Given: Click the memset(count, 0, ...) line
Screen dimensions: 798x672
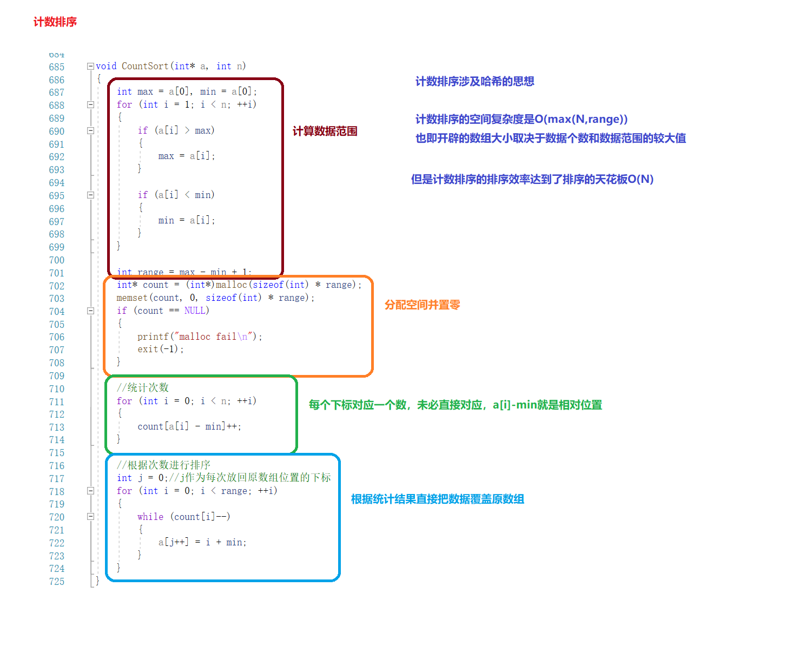Looking at the screenshot, I should (215, 298).
